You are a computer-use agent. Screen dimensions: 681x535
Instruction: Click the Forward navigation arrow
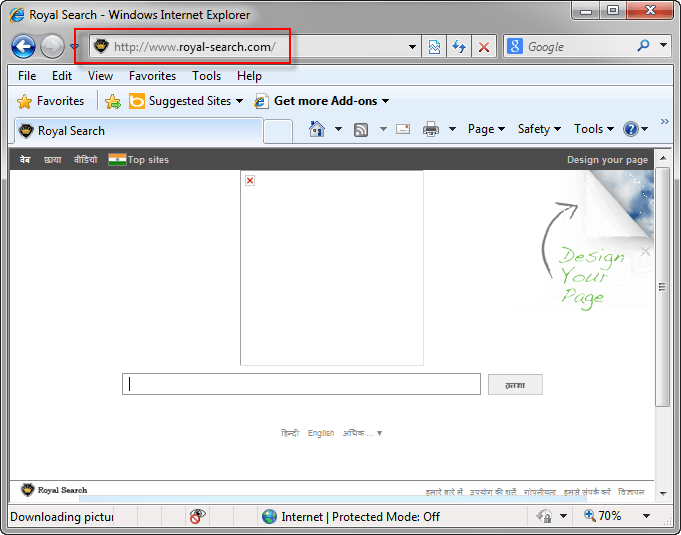[52, 46]
